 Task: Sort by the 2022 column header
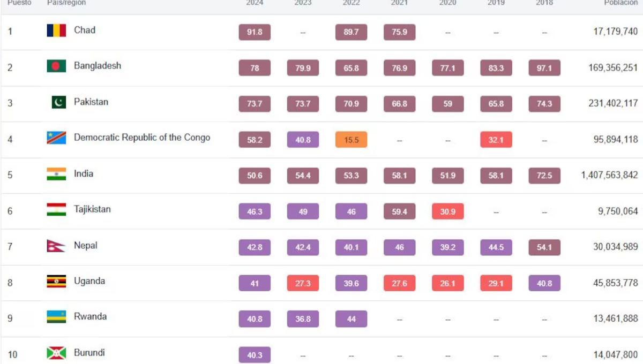coord(351,3)
